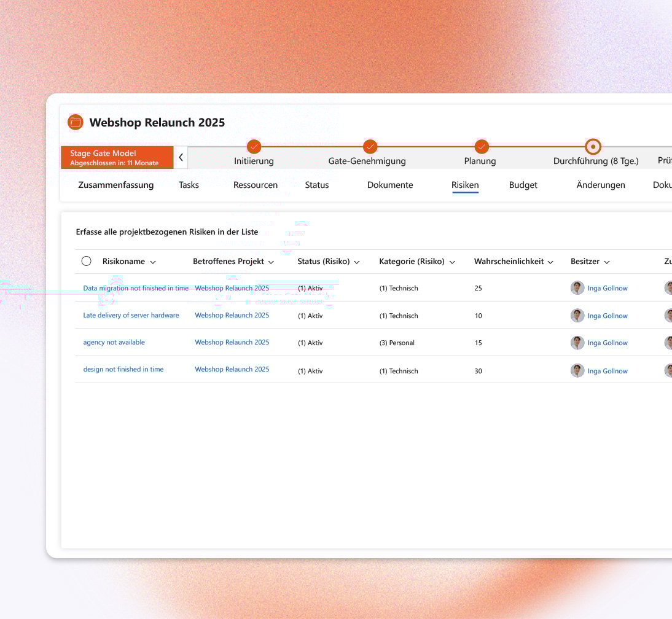Open risk 'agency not available'
This screenshot has height=619, width=672.
tap(114, 342)
